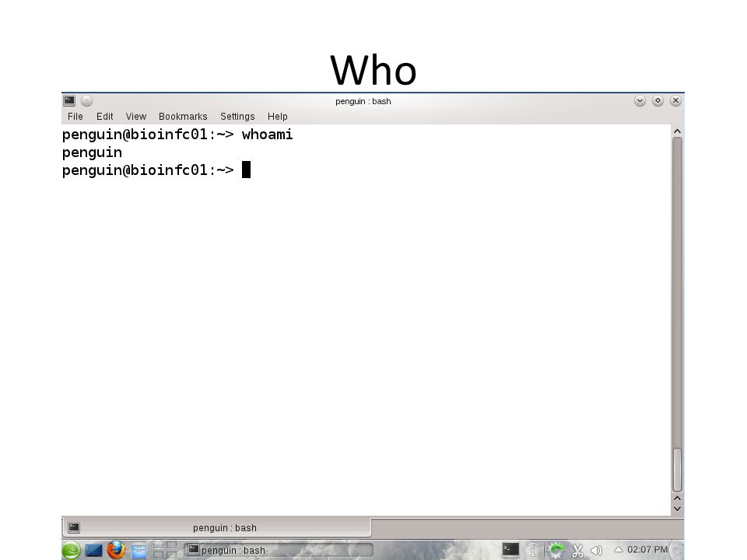This screenshot has width=747, height=560.
Task: Click the penguin output line
Action: [92, 153]
